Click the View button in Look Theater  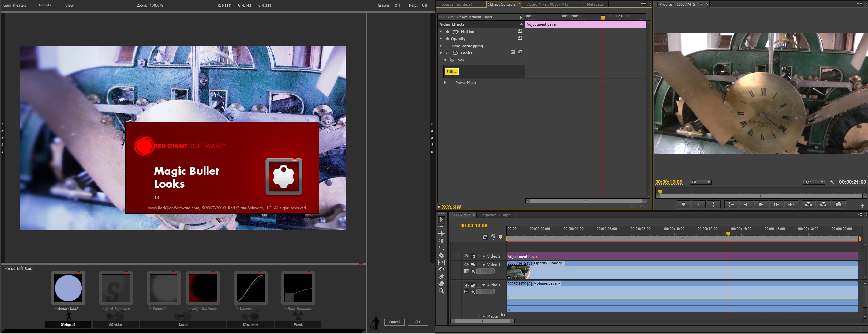point(69,5)
